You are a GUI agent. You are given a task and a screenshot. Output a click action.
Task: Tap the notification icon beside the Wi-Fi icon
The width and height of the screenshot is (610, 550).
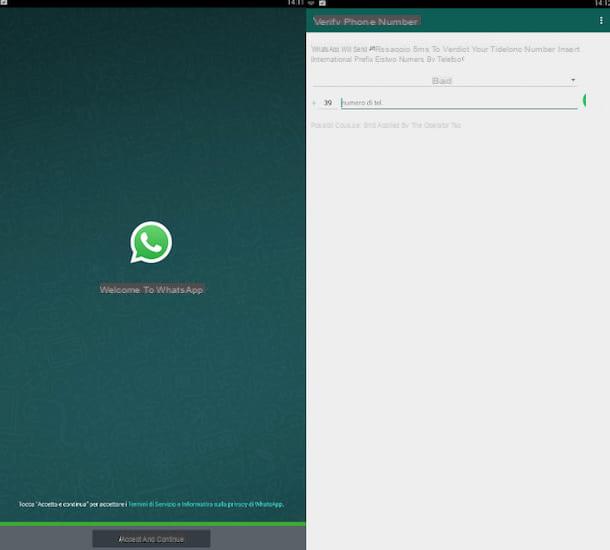coord(323,3)
